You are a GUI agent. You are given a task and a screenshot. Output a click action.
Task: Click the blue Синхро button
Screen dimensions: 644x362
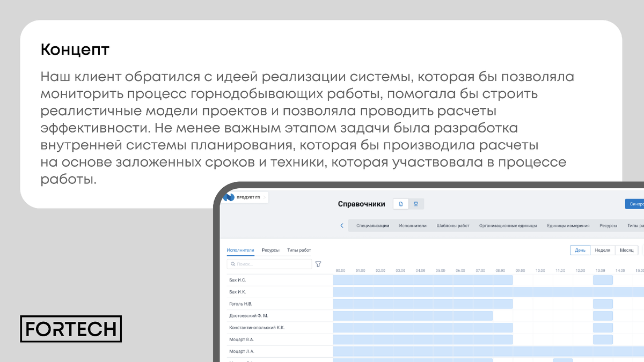(x=635, y=204)
